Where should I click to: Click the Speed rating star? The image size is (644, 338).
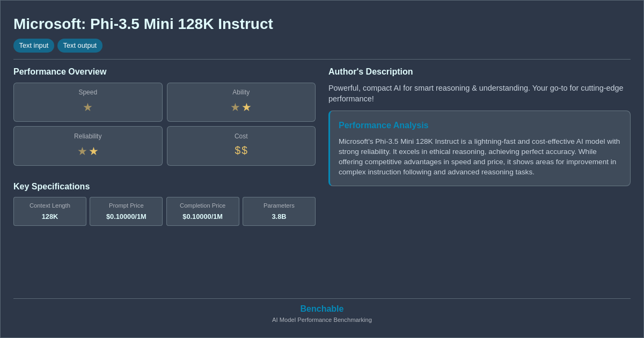pos(87,107)
